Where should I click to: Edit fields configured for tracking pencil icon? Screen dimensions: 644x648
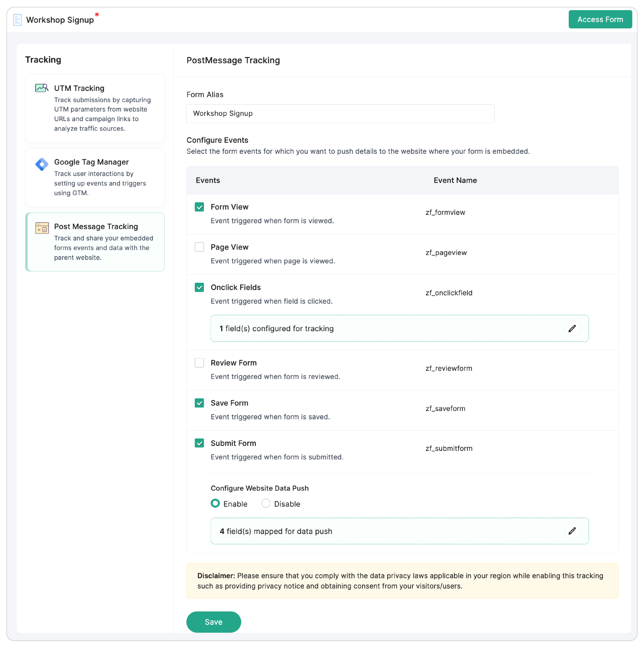click(x=572, y=328)
